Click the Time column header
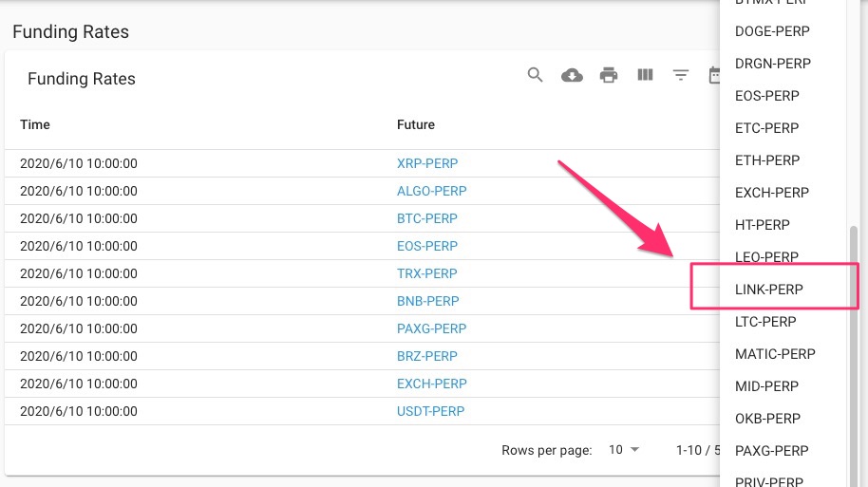Viewport: 868px width, 487px height. pyautogui.click(x=35, y=124)
